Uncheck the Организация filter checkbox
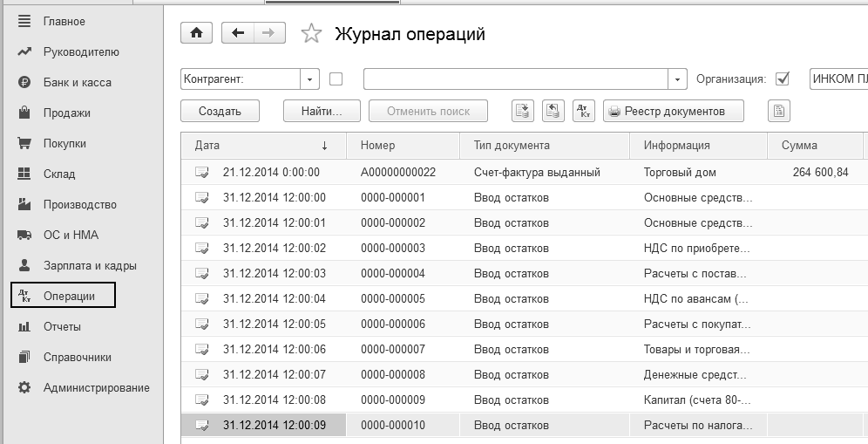The height and width of the screenshot is (444, 868). tap(782, 79)
